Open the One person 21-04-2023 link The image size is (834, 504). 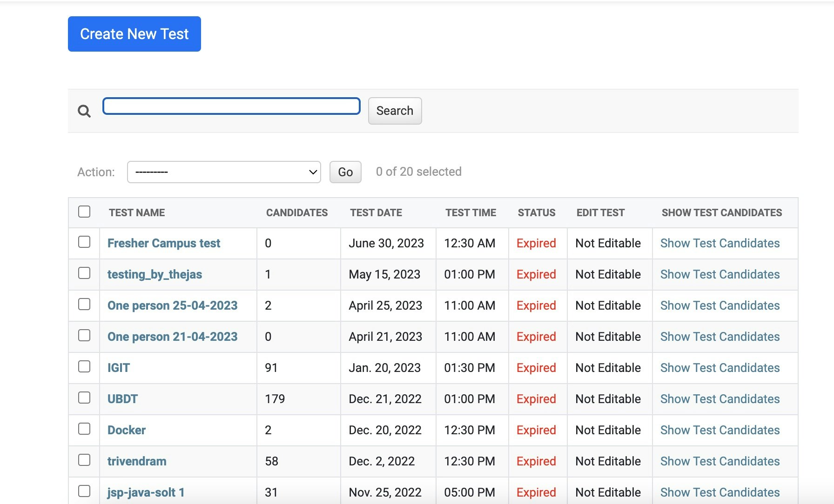click(173, 337)
